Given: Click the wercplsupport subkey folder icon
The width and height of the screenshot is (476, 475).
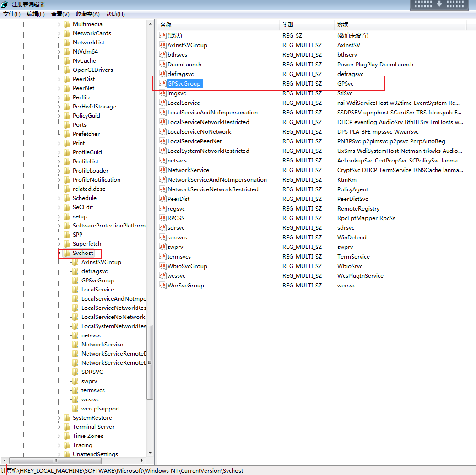Looking at the screenshot, I should [76, 409].
